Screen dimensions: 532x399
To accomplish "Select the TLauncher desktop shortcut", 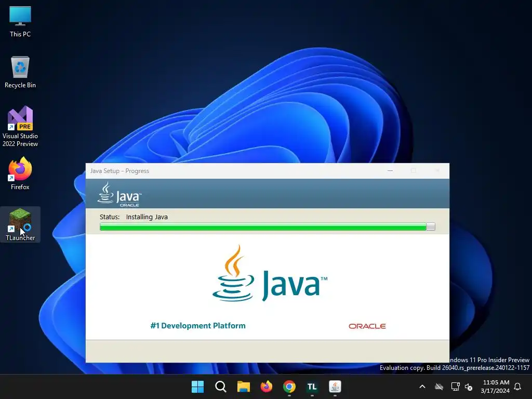I will [20, 224].
